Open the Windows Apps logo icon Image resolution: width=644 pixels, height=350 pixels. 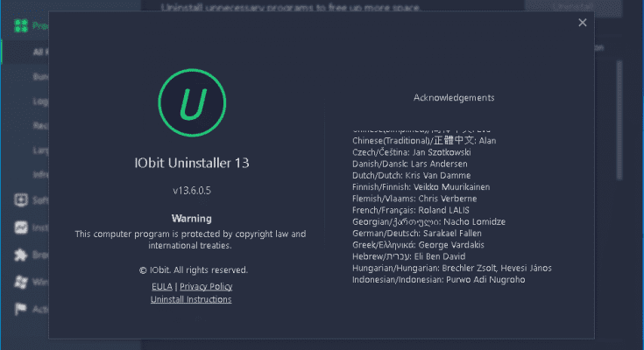click(x=20, y=283)
